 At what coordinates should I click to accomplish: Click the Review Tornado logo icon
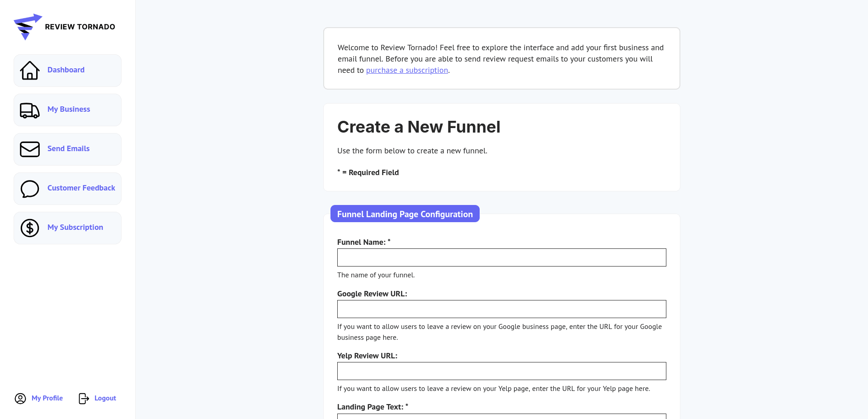28,27
